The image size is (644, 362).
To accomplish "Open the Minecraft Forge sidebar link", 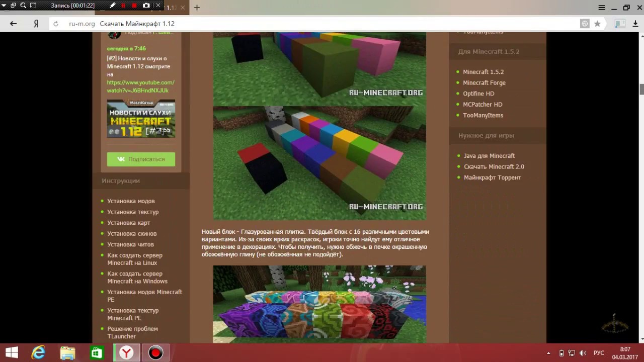I will point(484,83).
